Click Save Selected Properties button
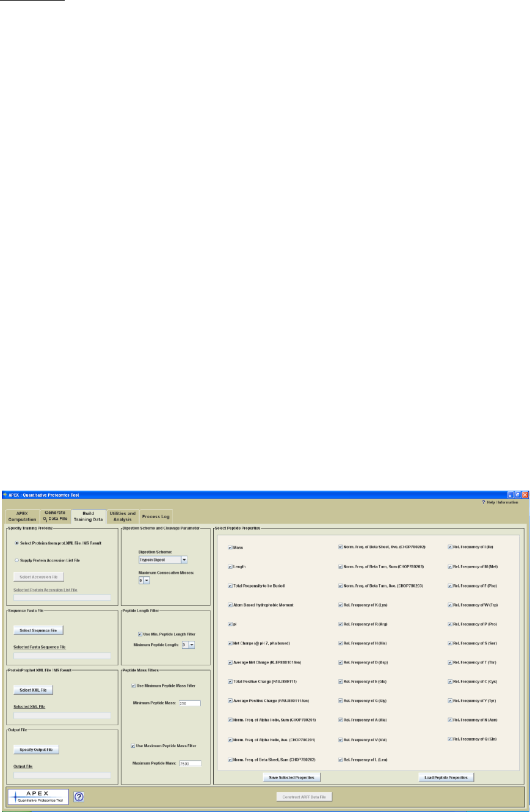Screen dimensions: 530x812 click(292, 778)
